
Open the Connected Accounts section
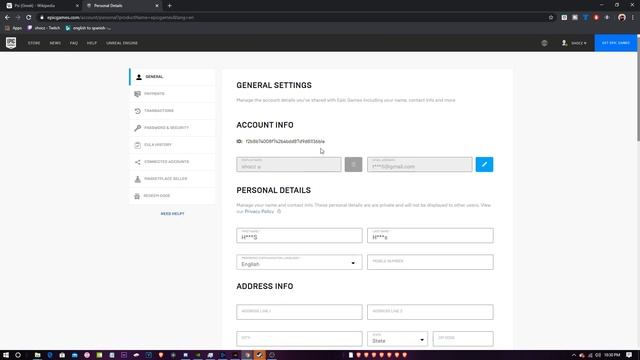[172, 162]
